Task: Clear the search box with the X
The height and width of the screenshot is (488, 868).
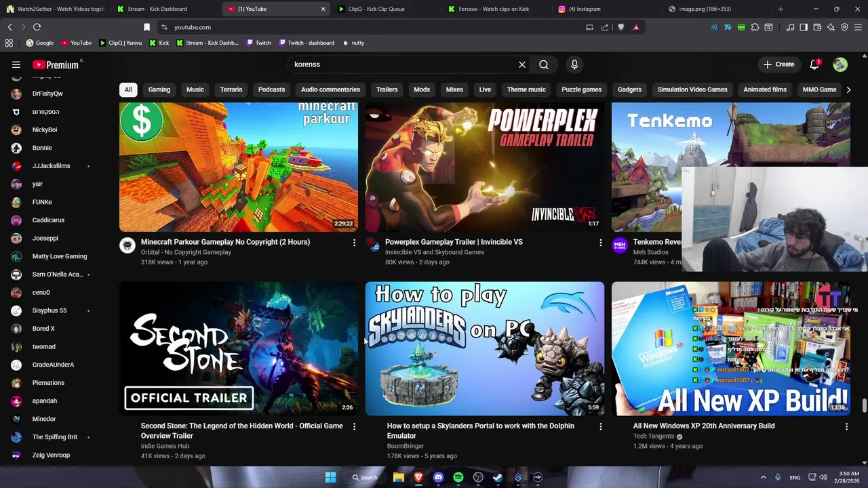Action: tap(522, 64)
